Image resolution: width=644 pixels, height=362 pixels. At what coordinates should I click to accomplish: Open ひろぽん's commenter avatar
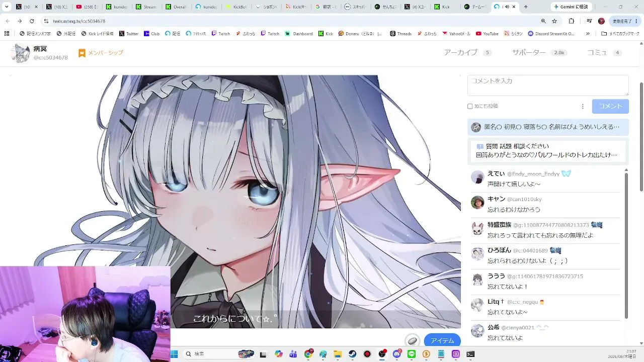[x=477, y=254]
